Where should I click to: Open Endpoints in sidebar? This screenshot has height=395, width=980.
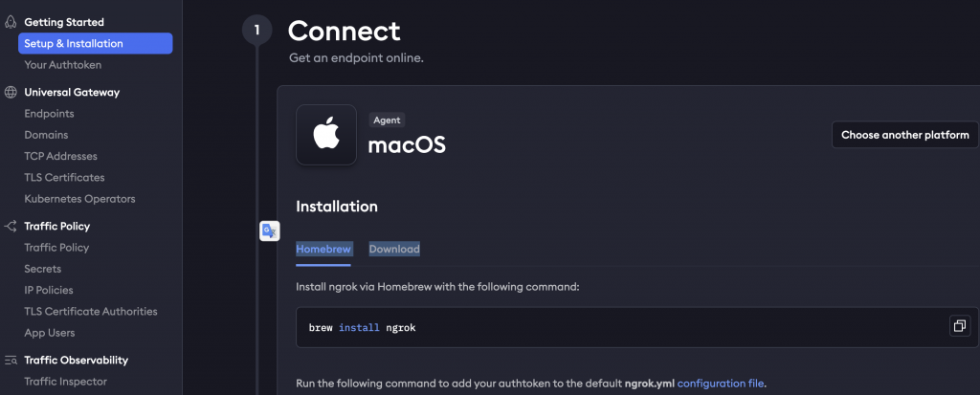tap(49, 114)
